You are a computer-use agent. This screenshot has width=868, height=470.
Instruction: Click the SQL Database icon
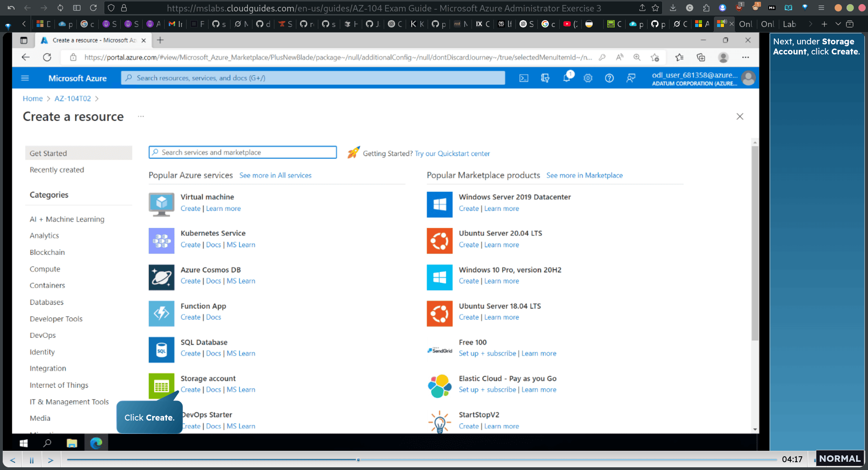pos(161,350)
